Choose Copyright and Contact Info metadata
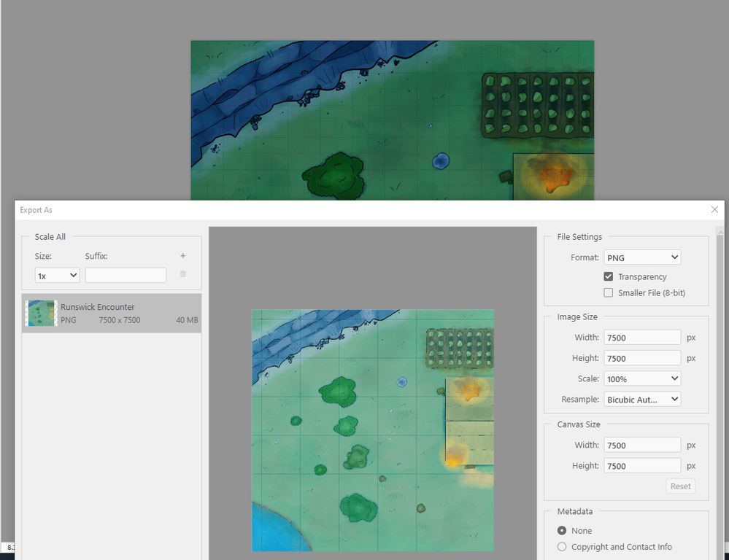Screen dimensions: 729x560 562,547
